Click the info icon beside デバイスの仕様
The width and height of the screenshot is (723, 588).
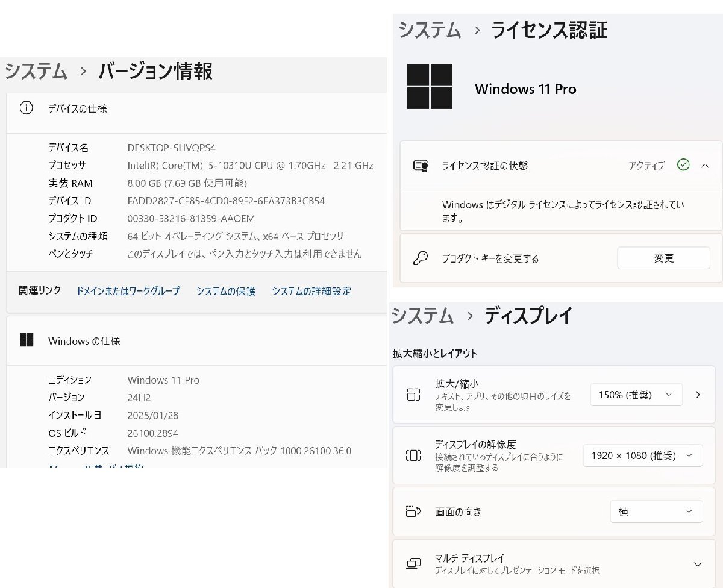26,108
